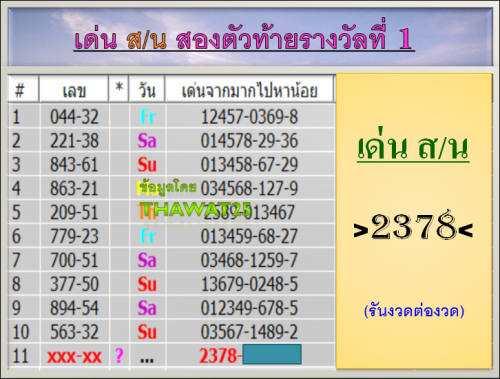Viewport: 500px width, 379px height.
Task: Click the '>2378<' highlighted number in yellow panel
Action: (413, 226)
